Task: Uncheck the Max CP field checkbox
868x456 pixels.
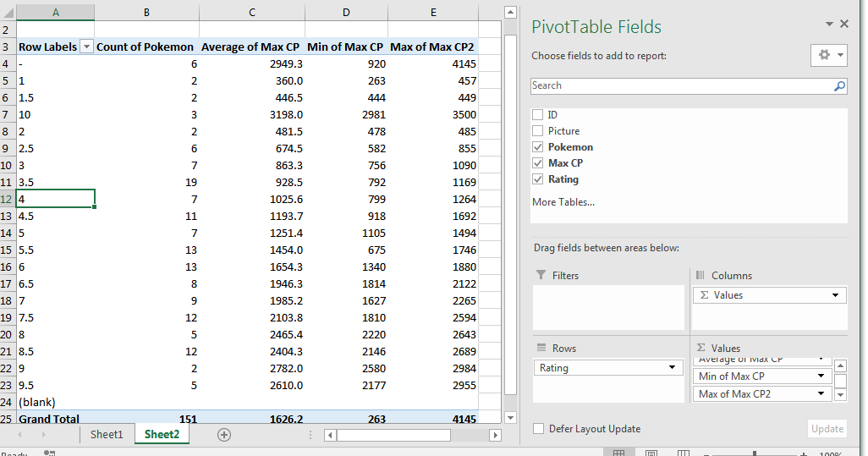Action: (x=537, y=162)
